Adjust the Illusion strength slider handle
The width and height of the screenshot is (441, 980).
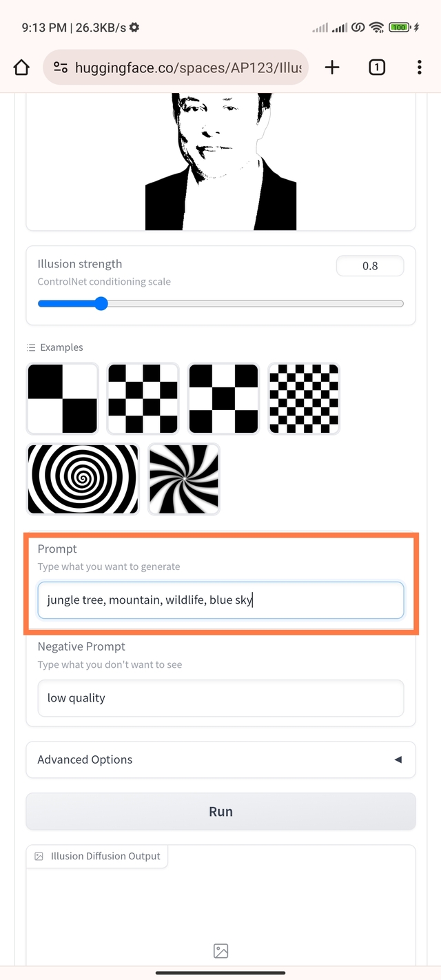[x=101, y=303]
